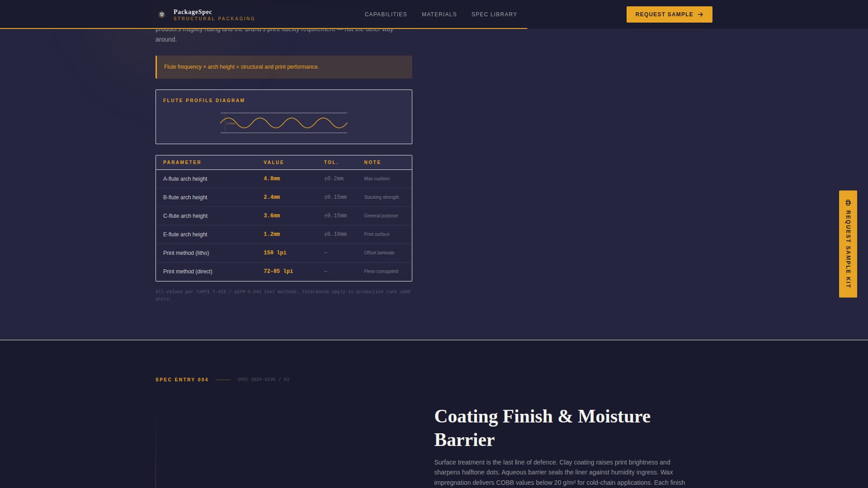Click the TOL. column header

pyautogui.click(x=331, y=162)
